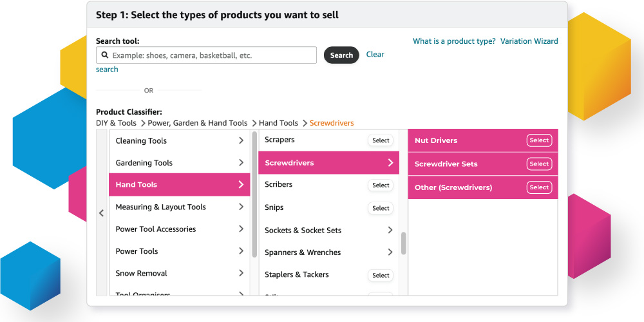Click the left arrow to scroll categories back
Image resolution: width=644 pixels, height=322 pixels.
click(x=101, y=213)
